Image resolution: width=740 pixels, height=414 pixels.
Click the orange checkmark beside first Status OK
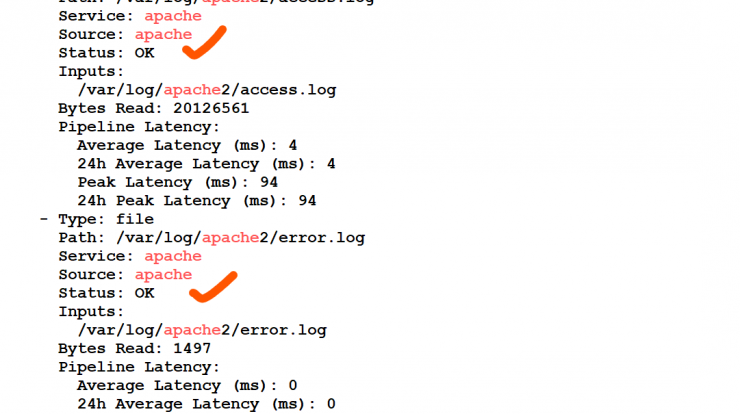204,42
